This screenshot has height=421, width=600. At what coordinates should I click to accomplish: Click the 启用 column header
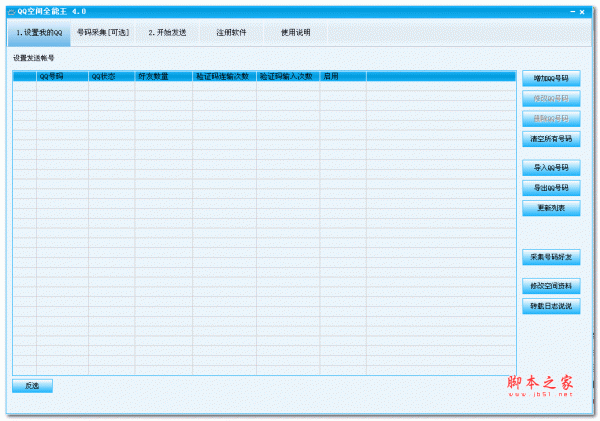tap(343, 77)
